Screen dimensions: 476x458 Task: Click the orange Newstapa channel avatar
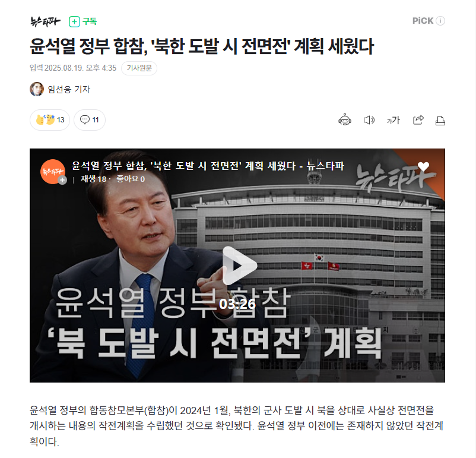(52, 172)
